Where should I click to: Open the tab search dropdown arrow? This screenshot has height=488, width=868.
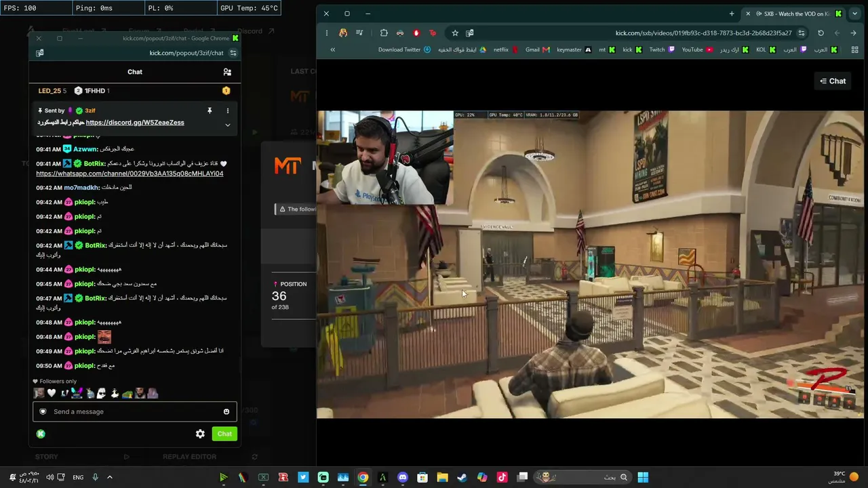854,14
